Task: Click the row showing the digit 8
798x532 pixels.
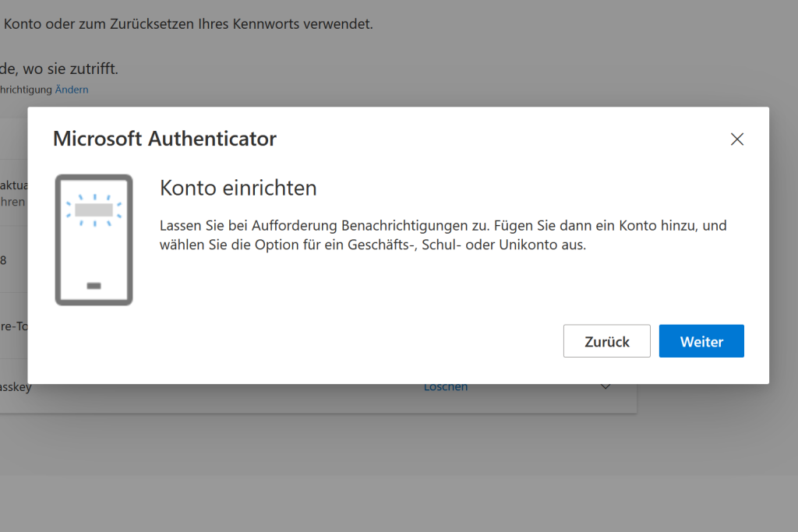Action: point(4,260)
